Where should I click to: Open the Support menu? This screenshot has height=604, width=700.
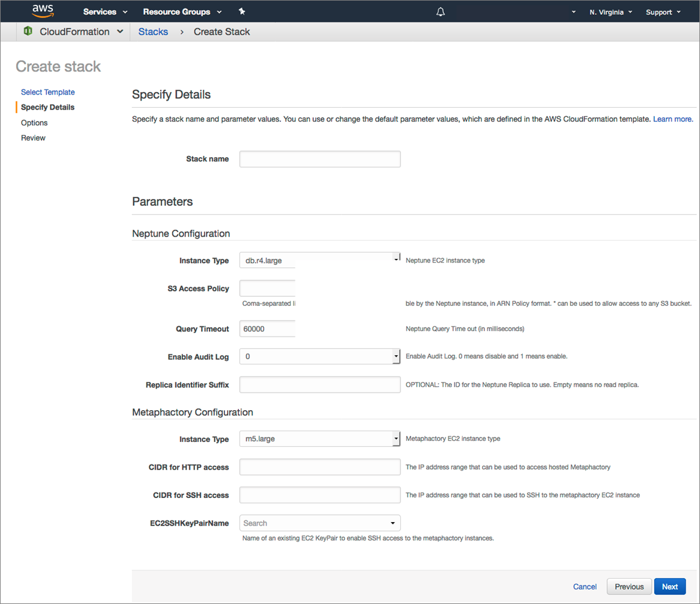(663, 12)
